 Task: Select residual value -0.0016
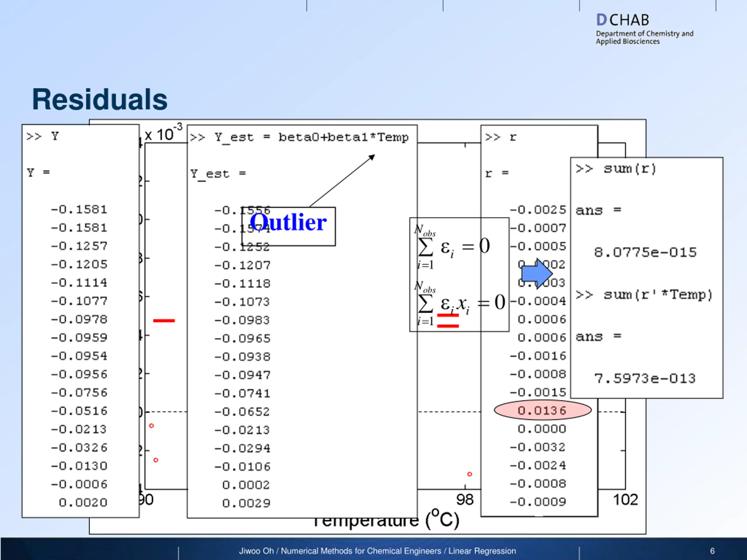pos(538,356)
